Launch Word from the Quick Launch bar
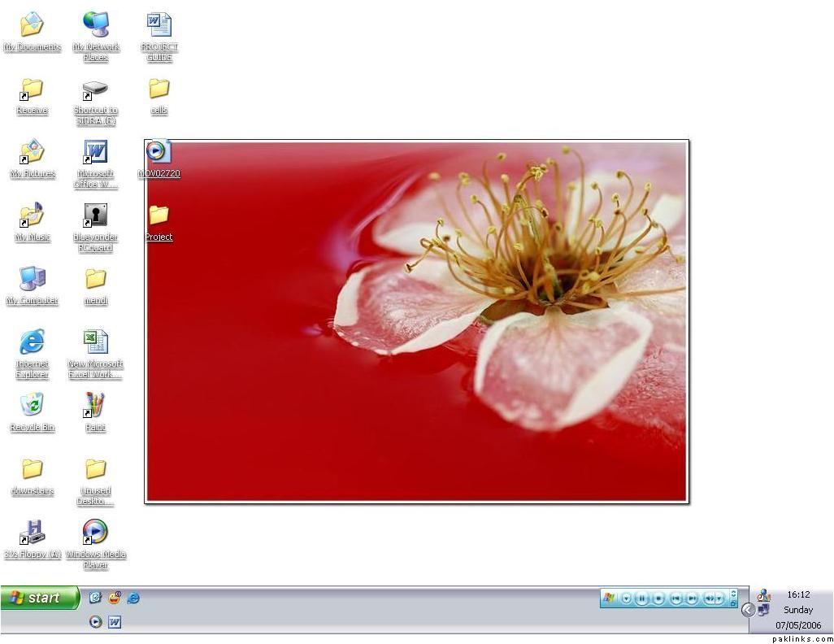Image resolution: width=834 pixels, height=644 pixels. pos(115,622)
